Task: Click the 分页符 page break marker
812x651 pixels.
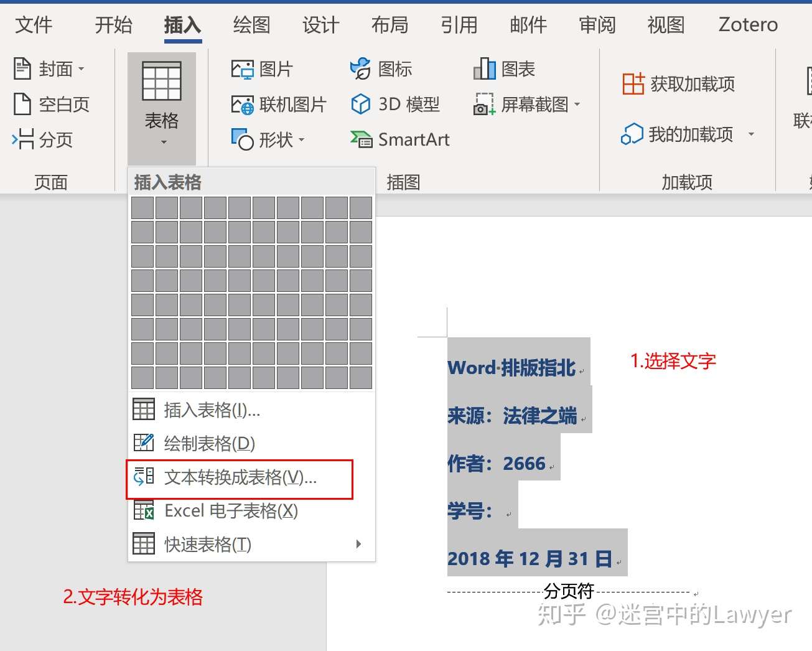Action: (569, 591)
